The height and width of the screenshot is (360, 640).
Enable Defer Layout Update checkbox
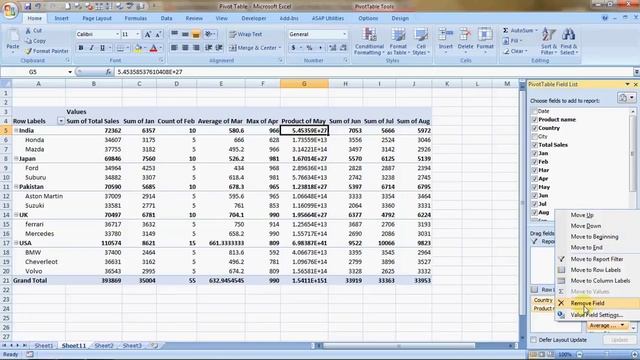533,340
